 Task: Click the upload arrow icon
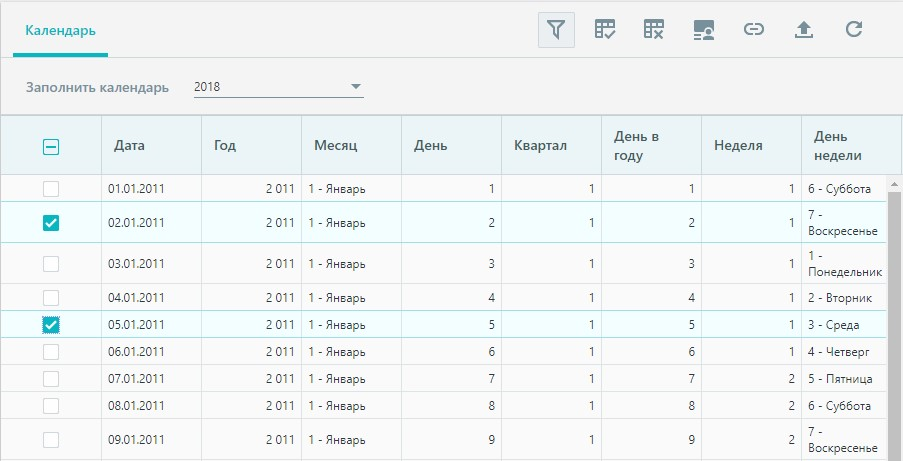803,29
